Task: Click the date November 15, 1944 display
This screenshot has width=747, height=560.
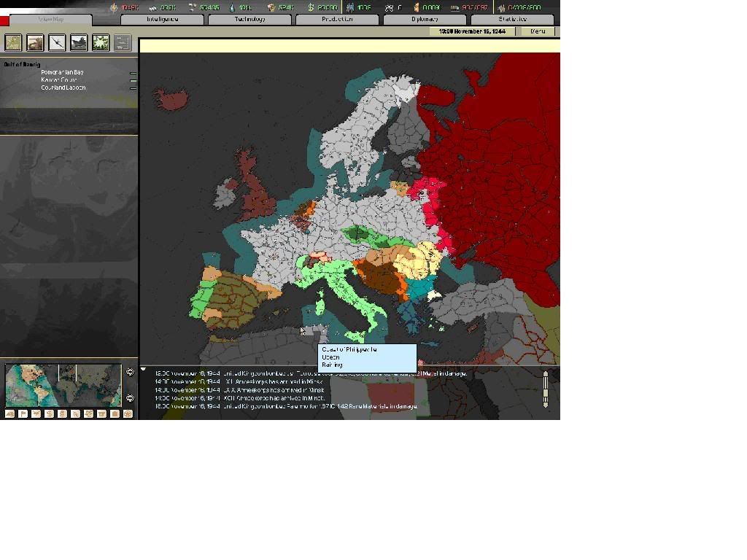Action: [472, 31]
